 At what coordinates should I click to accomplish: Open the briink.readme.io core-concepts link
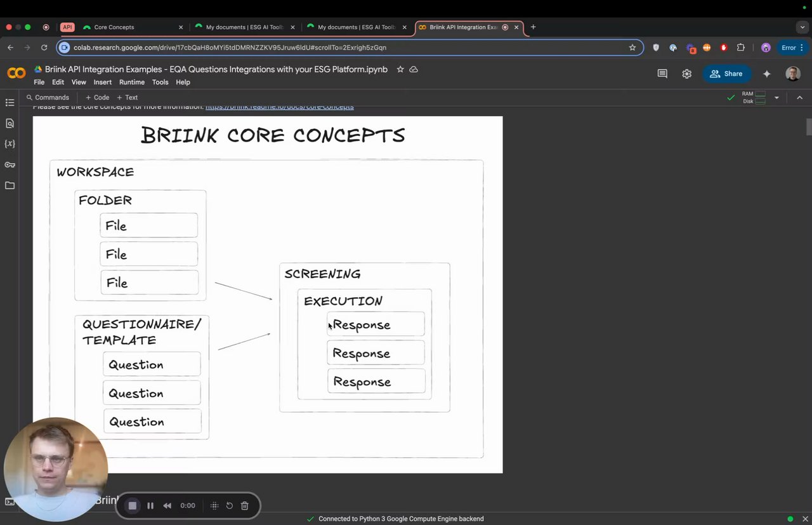pos(280,107)
